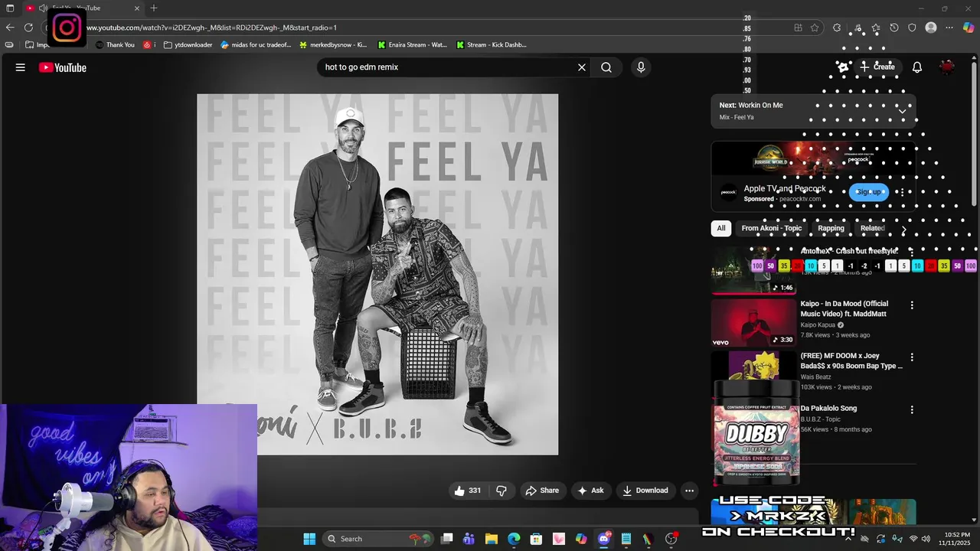Click the magnifier search button

pos(606,67)
